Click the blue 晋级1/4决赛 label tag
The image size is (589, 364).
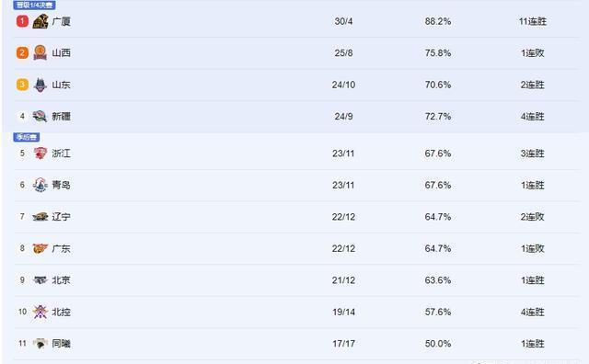tap(35, 5)
